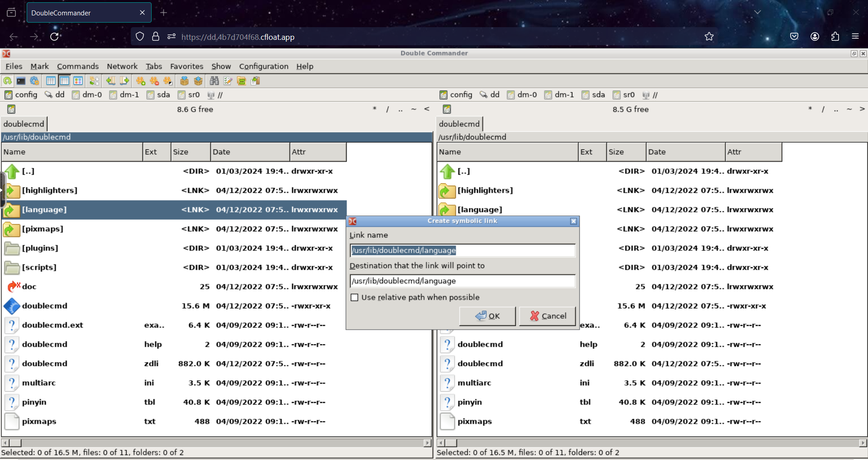This screenshot has width=868, height=460.
Task: Open the Run terminal toolbar icon
Action: (21, 81)
